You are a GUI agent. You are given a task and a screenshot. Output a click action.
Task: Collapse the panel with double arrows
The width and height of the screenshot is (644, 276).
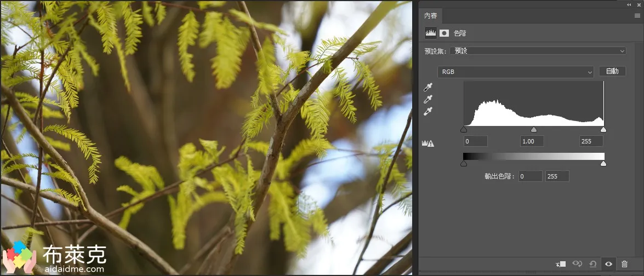tap(629, 4)
